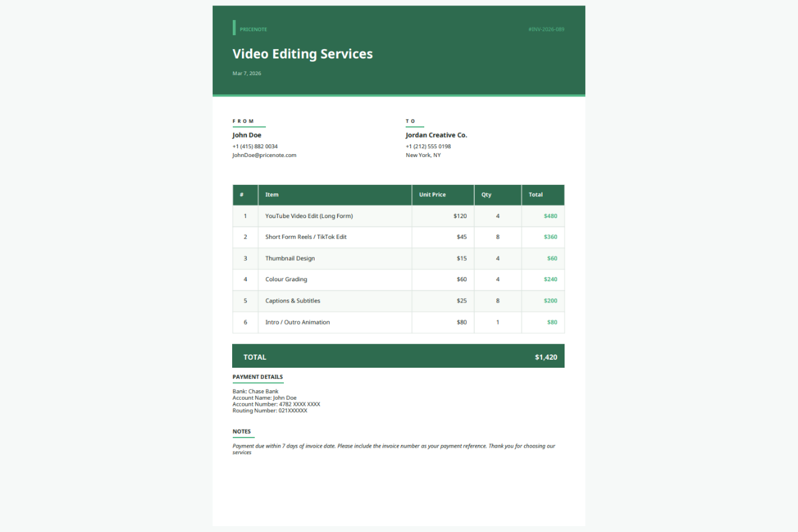Click the FROM section heading
The height and width of the screenshot is (532, 798).
tap(241, 121)
